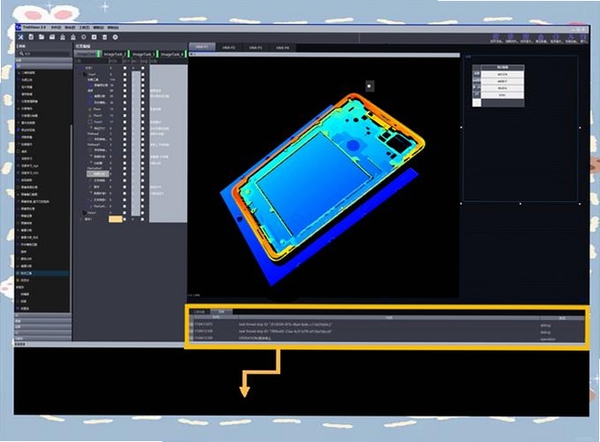Select the first log entry row

point(386,325)
